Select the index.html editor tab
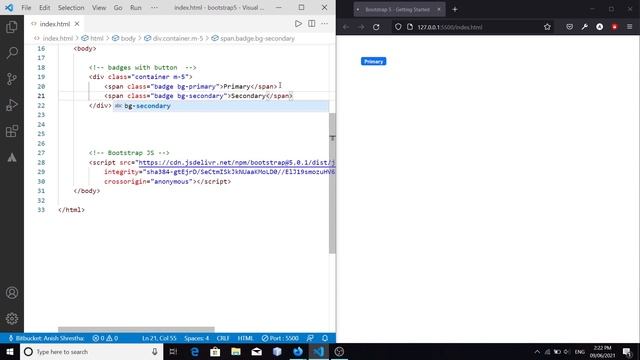The height and width of the screenshot is (360, 640). click(54, 24)
